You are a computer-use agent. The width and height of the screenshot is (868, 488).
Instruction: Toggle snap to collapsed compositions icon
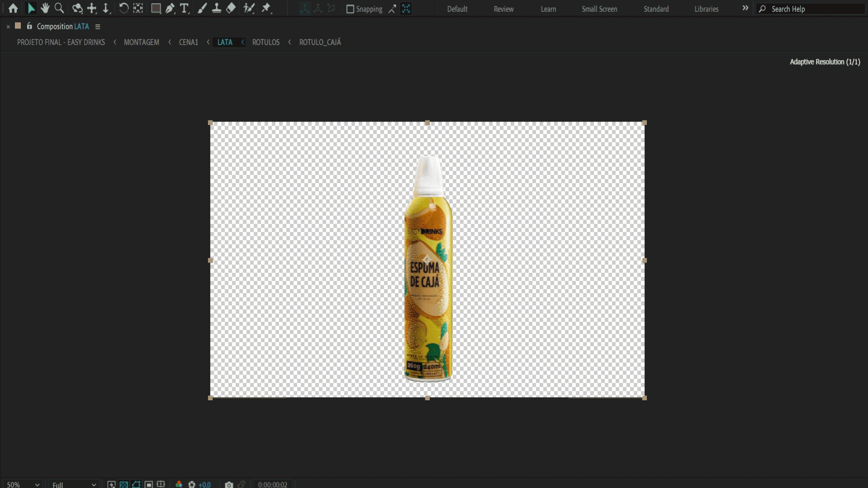[406, 9]
